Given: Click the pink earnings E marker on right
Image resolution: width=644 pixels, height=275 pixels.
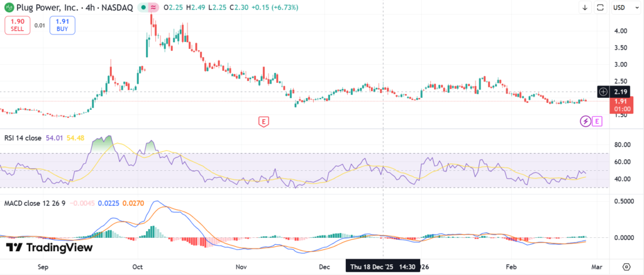Looking at the screenshot, I should [597, 121].
